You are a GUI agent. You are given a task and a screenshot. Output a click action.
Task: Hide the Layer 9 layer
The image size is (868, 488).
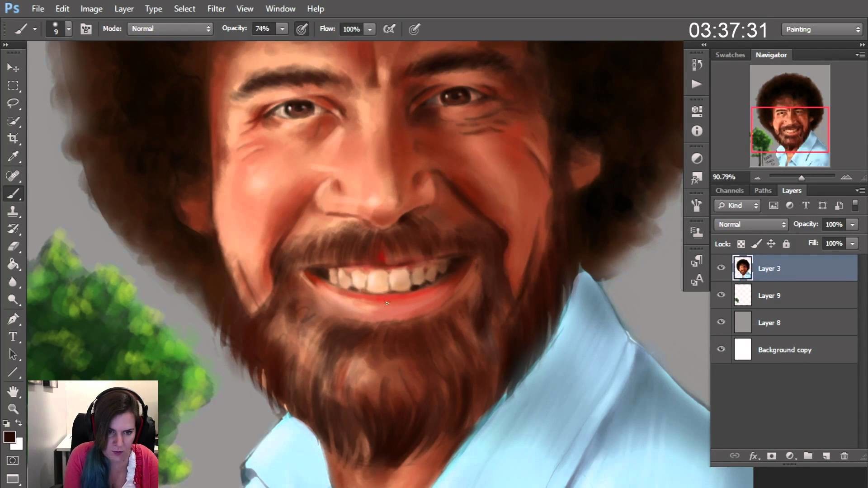722,295
